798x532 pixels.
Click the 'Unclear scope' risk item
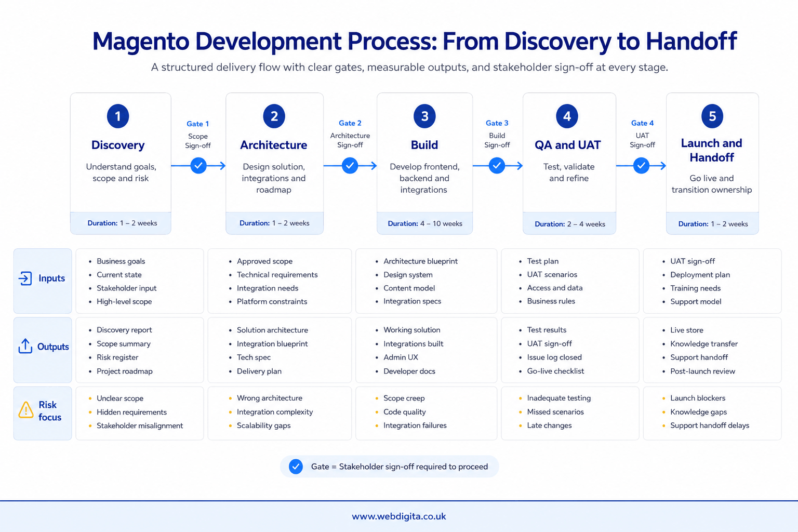coord(120,398)
